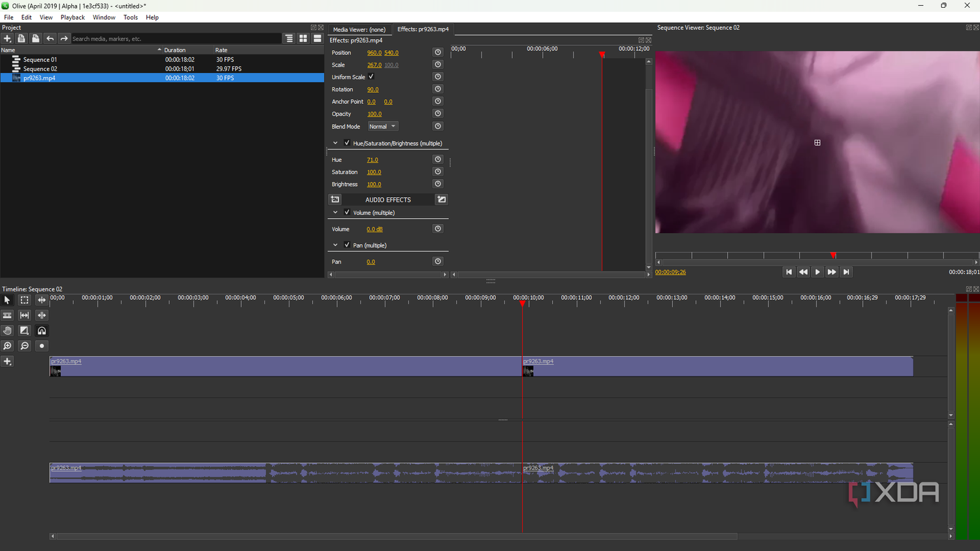Open Project panel New (plus) menu
The image size is (980, 551).
tap(7, 39)
